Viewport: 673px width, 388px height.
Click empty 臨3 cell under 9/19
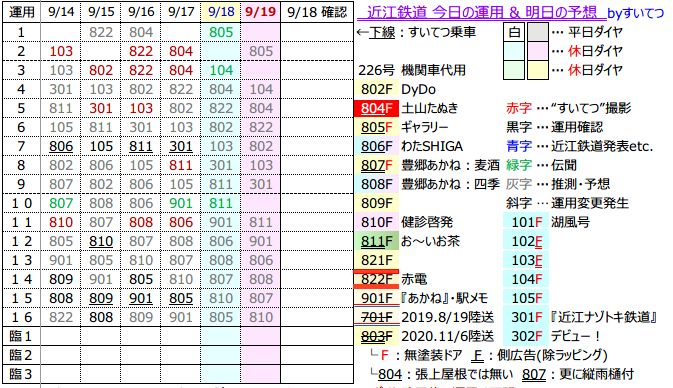coord(261,374)
